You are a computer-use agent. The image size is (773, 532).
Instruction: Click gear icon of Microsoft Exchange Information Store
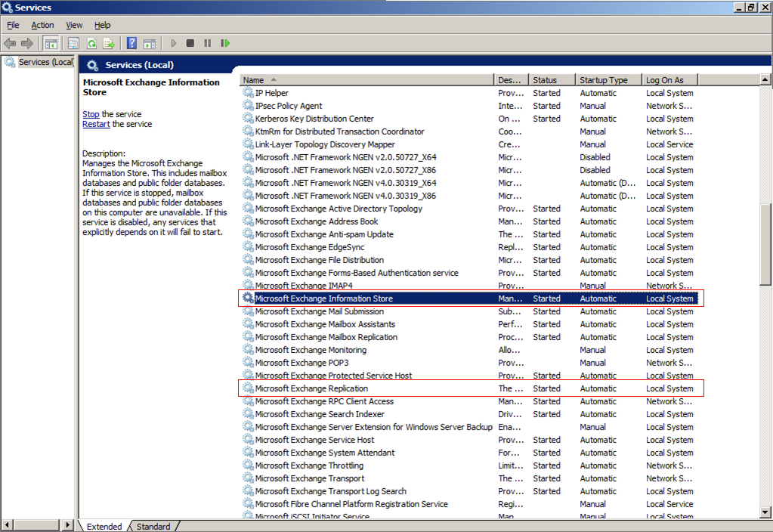[x=248, y=298]
